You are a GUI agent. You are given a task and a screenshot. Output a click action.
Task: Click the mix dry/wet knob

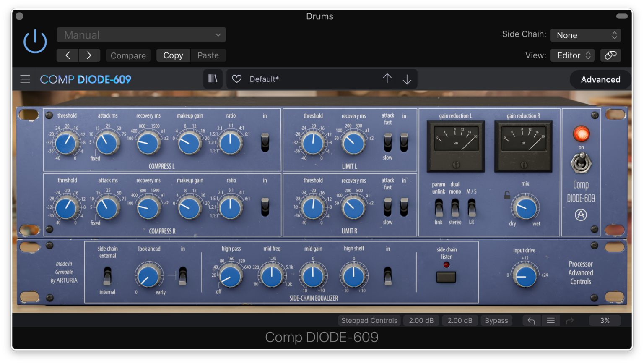click(525, 208)
